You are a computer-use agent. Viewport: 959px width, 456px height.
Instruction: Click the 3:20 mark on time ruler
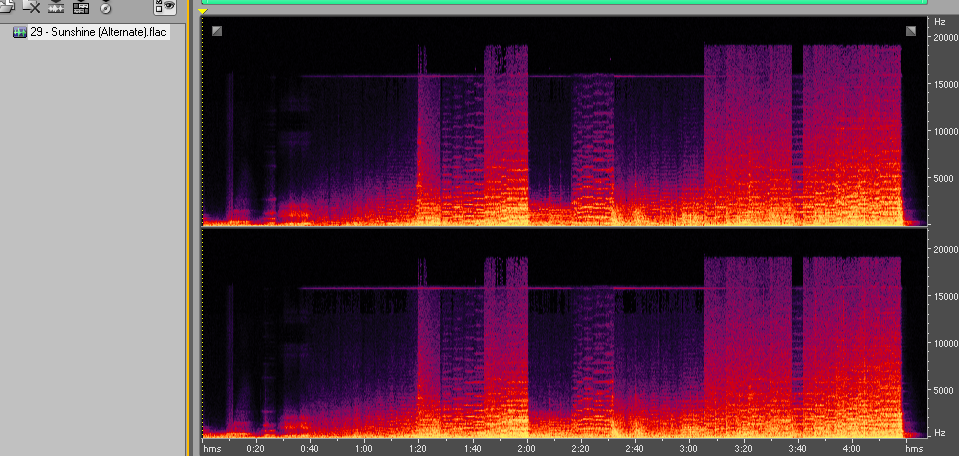(x=744, y=449)
